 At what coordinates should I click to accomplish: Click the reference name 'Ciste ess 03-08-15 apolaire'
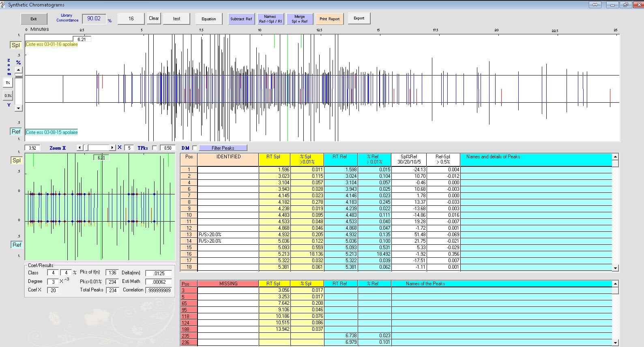click(x=52, y=132)
